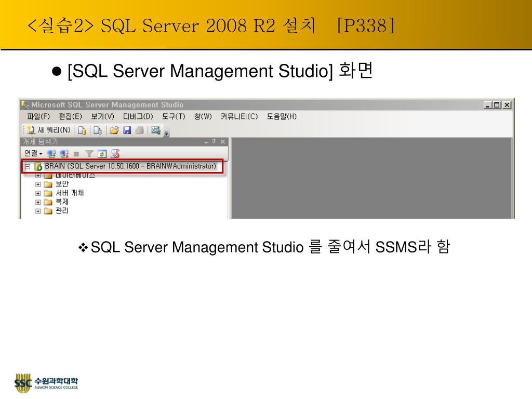Expand the 데이터베이스 folder
The width and height of the screenshot is (532, 399).
(x=38, y=176)
